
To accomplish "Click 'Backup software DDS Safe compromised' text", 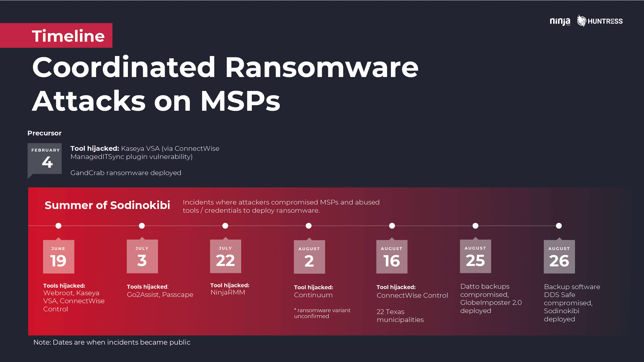I will [x=572, y=303].
